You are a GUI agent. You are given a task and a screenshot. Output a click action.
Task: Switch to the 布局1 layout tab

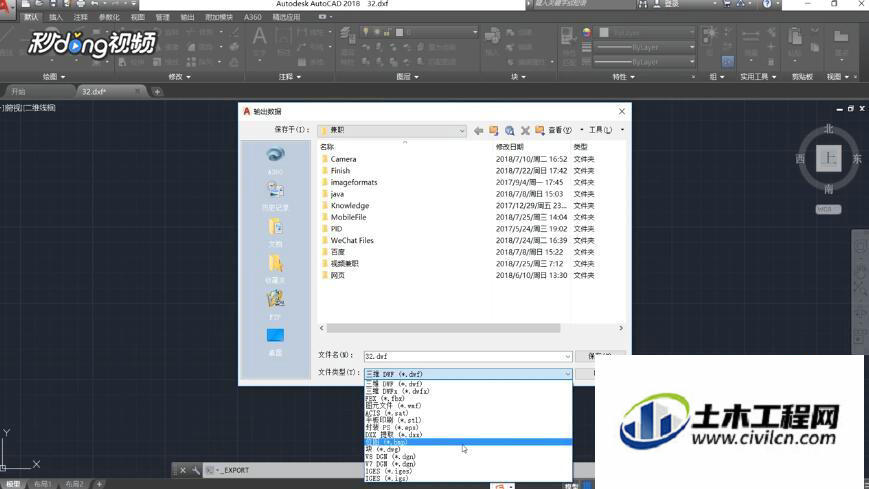43,484
